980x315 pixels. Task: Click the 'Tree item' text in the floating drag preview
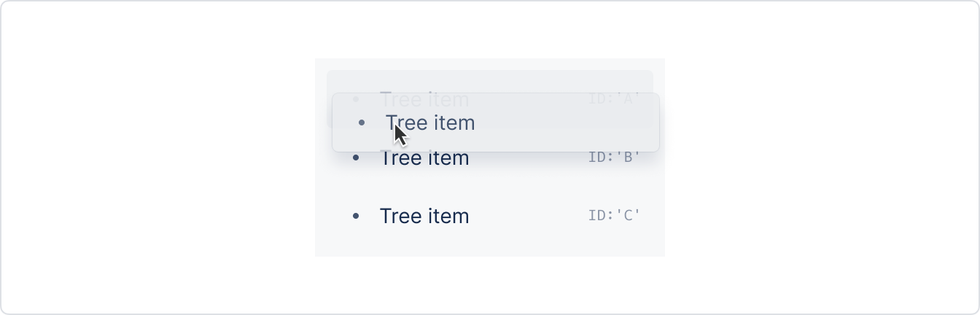(430, 122)
